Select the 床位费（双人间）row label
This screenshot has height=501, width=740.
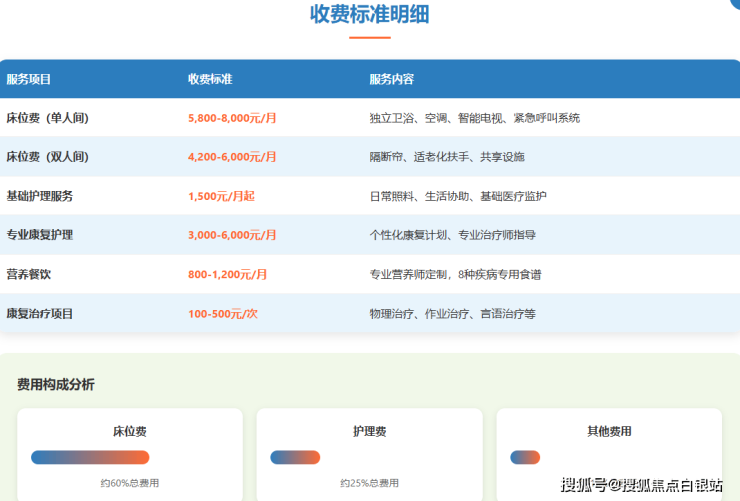[x=48, y=157]
